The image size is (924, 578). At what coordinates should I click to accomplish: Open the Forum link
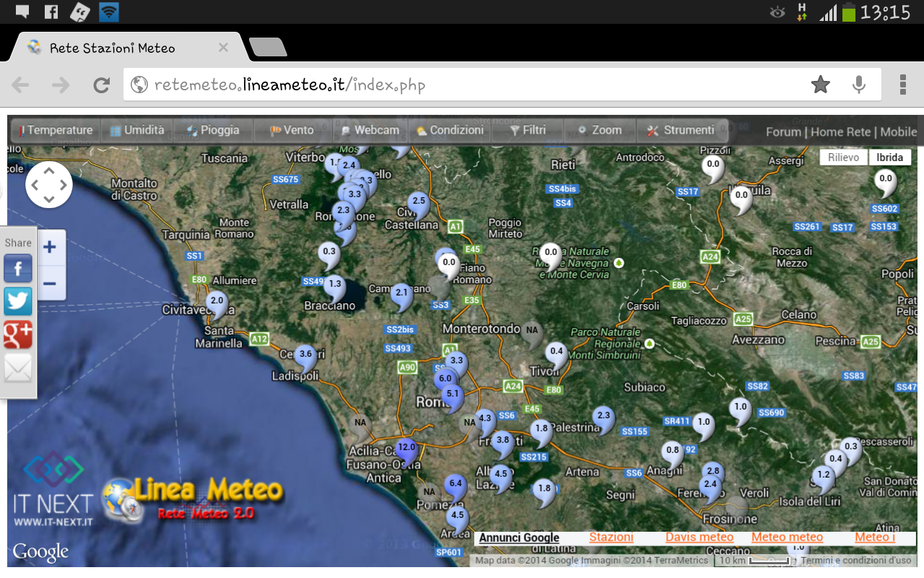tap(783, 131)
